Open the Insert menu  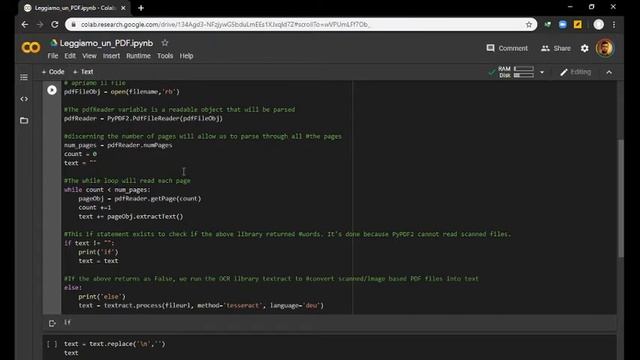[x=111, y=56]
